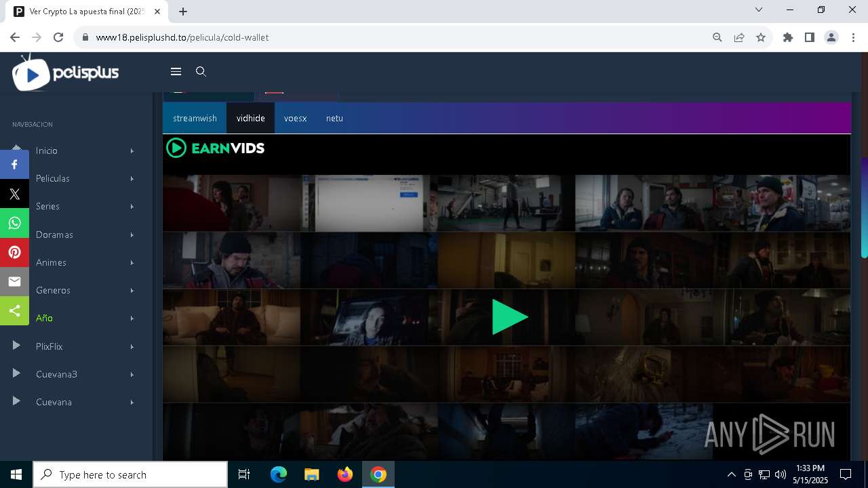Open Doramas in navigation

click(x=54, y=235)
